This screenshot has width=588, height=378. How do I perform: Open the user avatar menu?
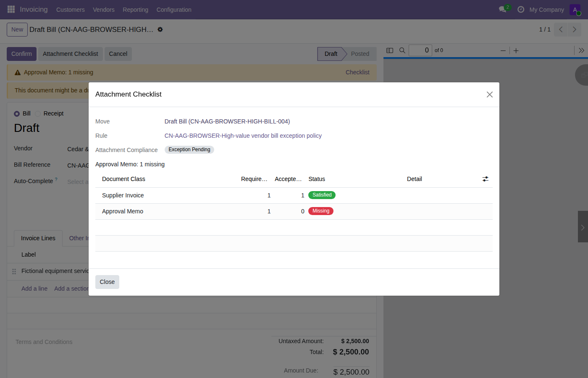point(575,10)
